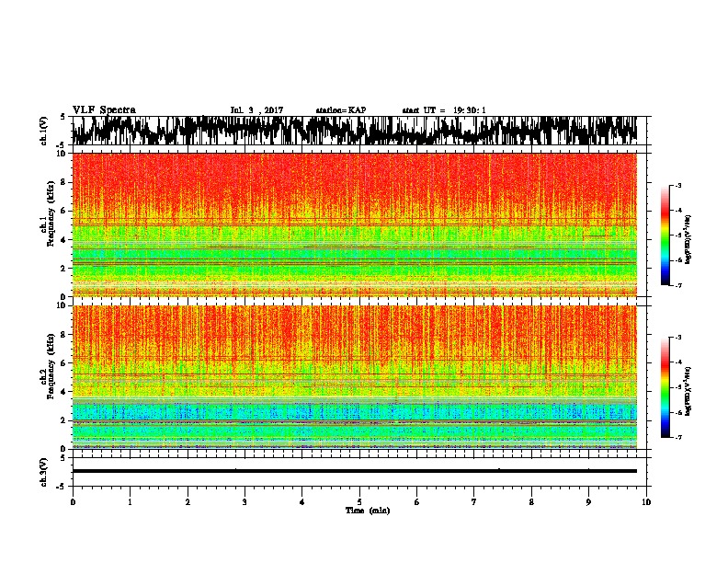Screen dimensions: 728x563
Task: Click time-axis tick label "10"
Action: click(x=646, y=502)
